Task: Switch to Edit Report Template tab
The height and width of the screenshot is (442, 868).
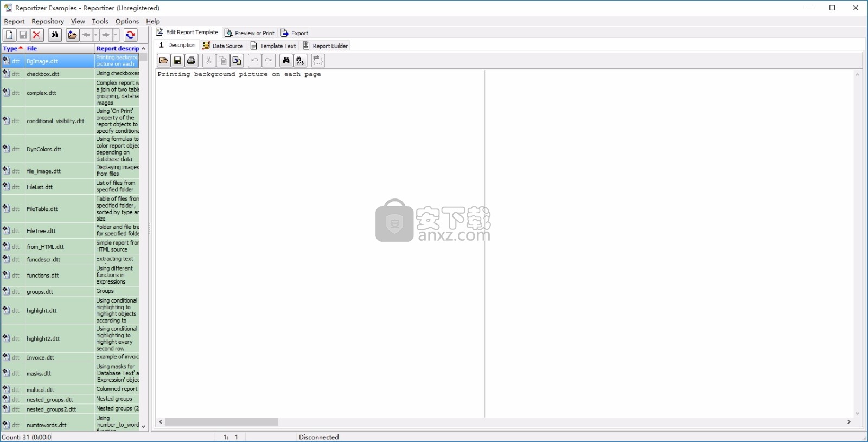Action: [187, 33]
